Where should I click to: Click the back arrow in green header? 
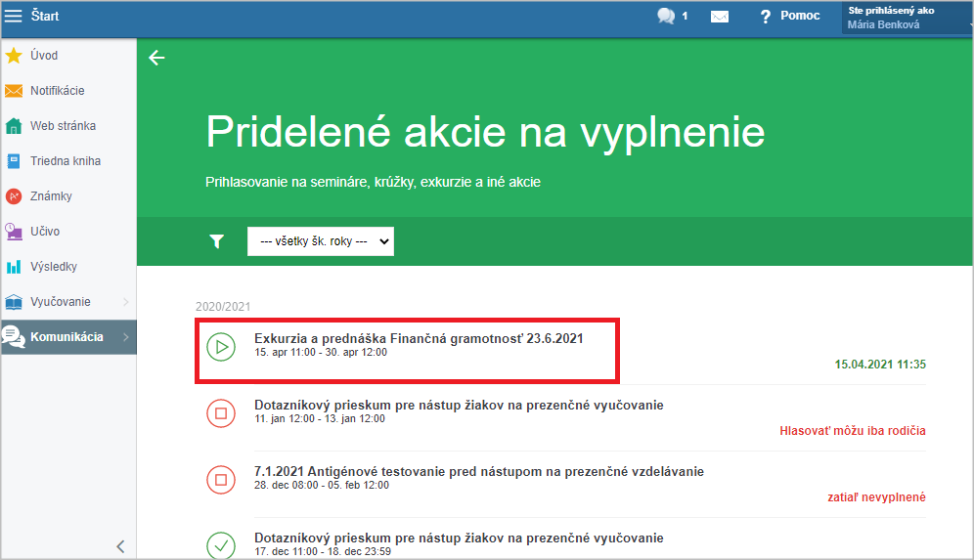[x=156, y=58]
